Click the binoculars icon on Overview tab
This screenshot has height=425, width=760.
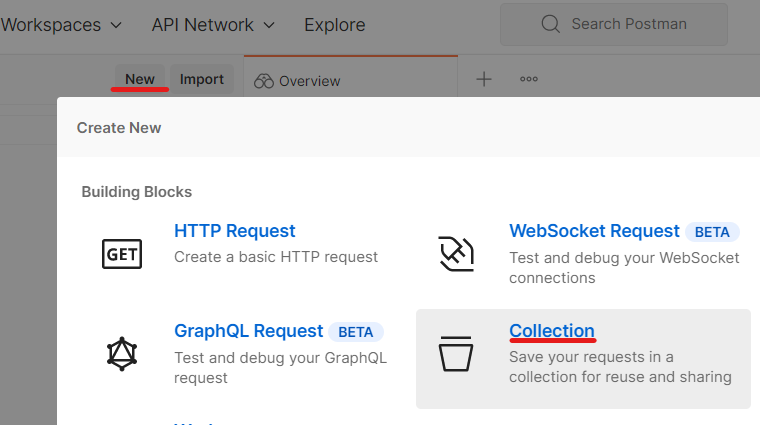click(264, 81)
